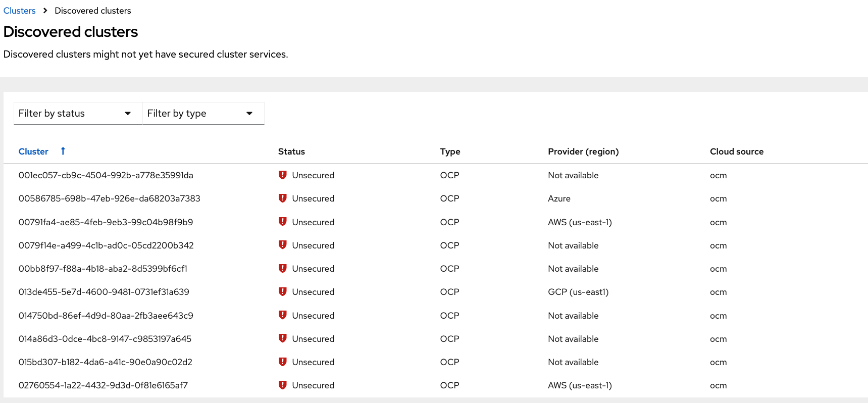This screenshot has width=868, height=403.
Task: Click the Status column header
Action: [291, 152]
